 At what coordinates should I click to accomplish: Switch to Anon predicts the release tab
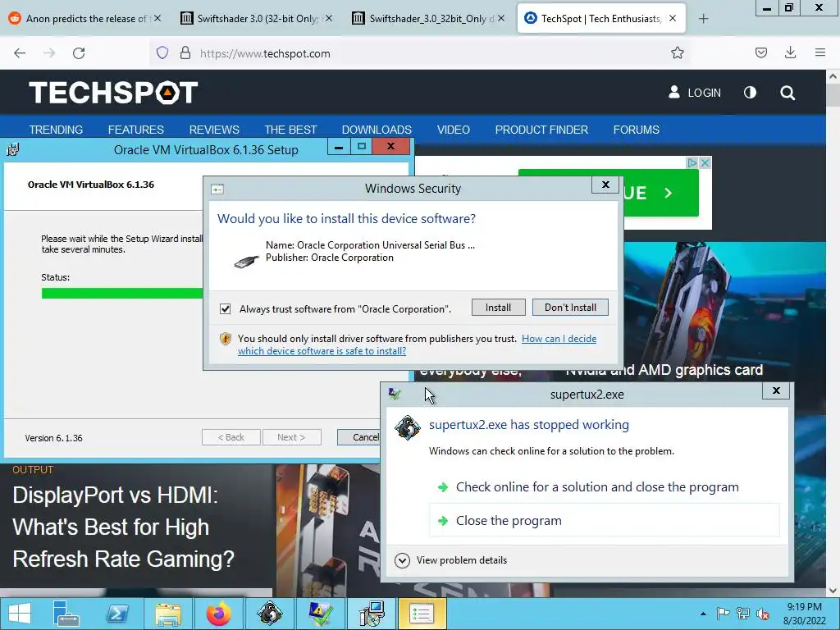[x=85, y=19]
